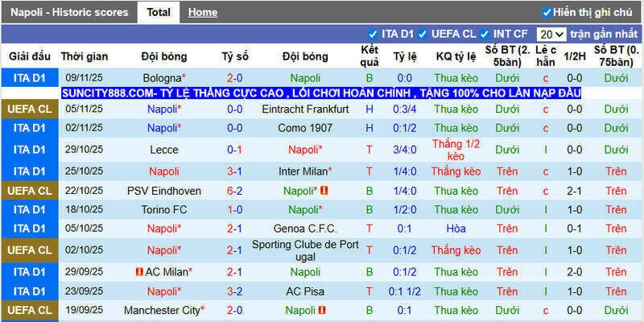Screen dimensions: 644x322
Task: Toggle the INT CF filter checkbox
Action: [x=485, y=35]
